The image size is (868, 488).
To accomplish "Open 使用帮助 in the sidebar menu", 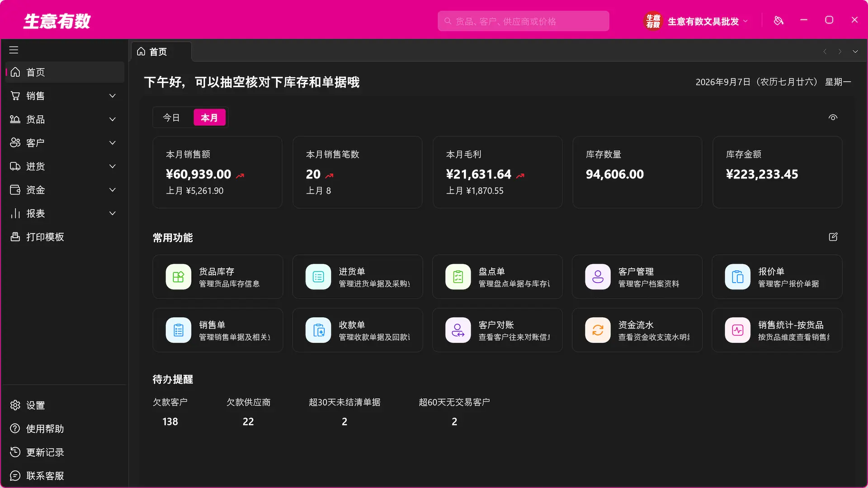I will click(x=65, y=429).
